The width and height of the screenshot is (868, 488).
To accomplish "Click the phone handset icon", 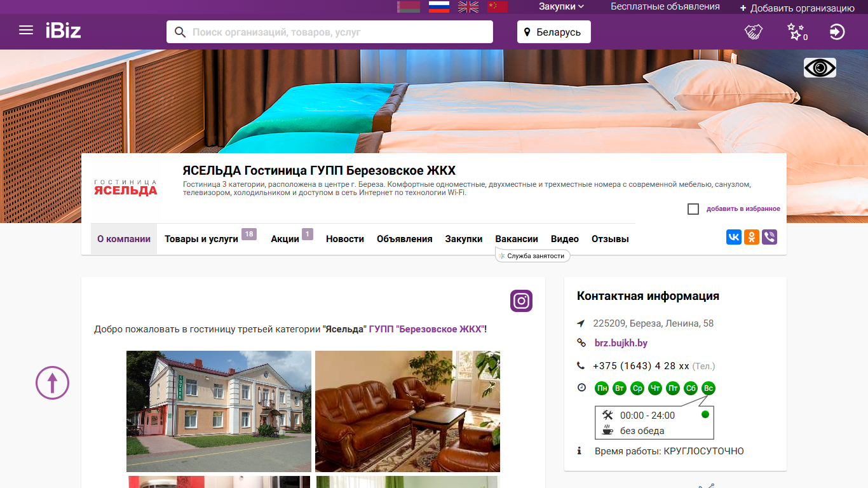I will pyautogui.click(x=581, y=366).
